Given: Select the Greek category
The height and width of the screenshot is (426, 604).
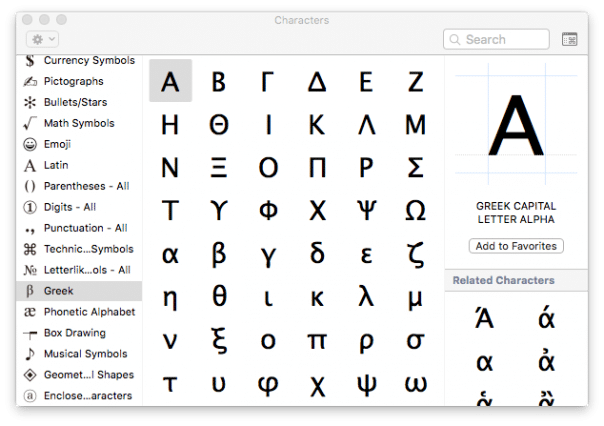Looking at the screenshot, I should 79,291.
